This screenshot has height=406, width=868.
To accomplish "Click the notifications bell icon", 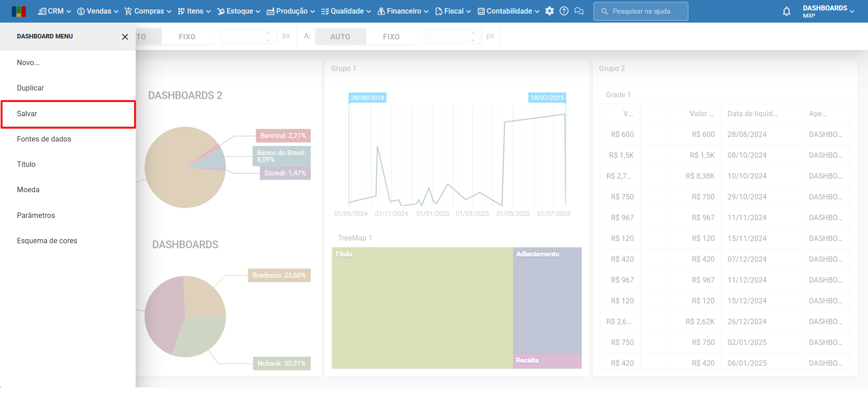I will 786,11.
